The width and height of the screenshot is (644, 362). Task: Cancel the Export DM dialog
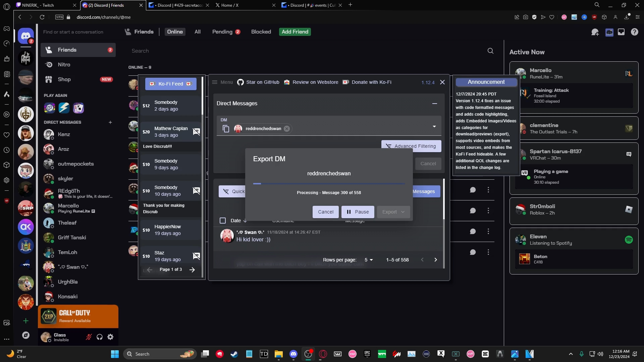point(326,212)
